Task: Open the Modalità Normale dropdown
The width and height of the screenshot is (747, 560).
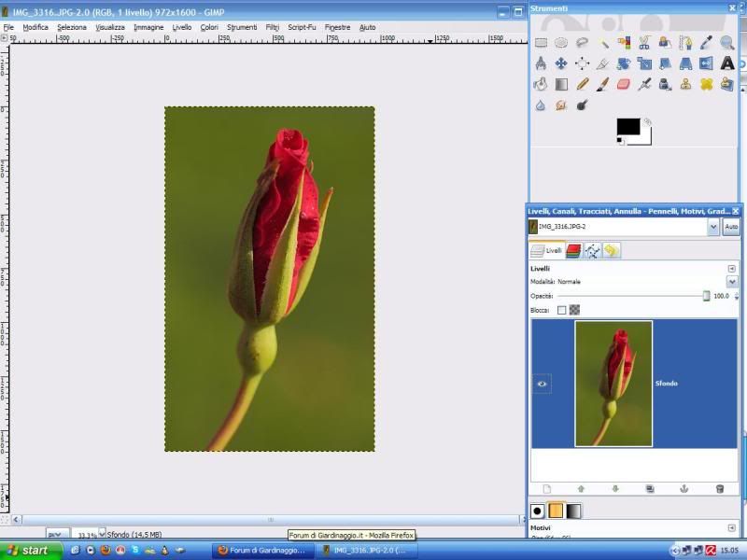Action: pos(732,282)
